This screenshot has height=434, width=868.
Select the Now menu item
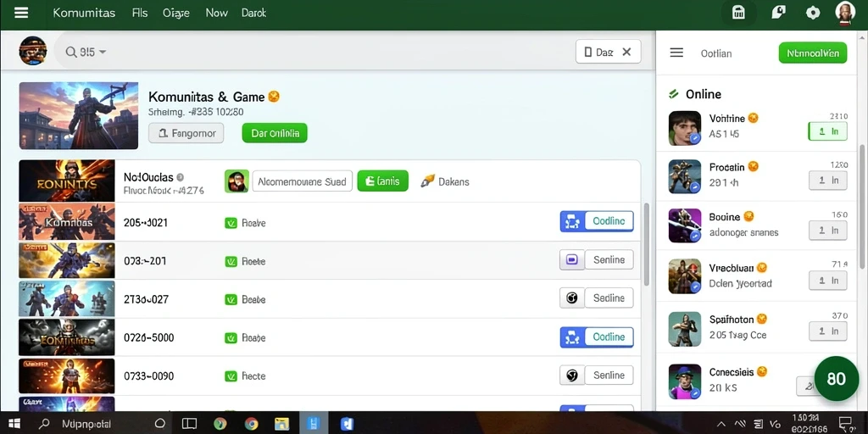click(x=216, y=12)
